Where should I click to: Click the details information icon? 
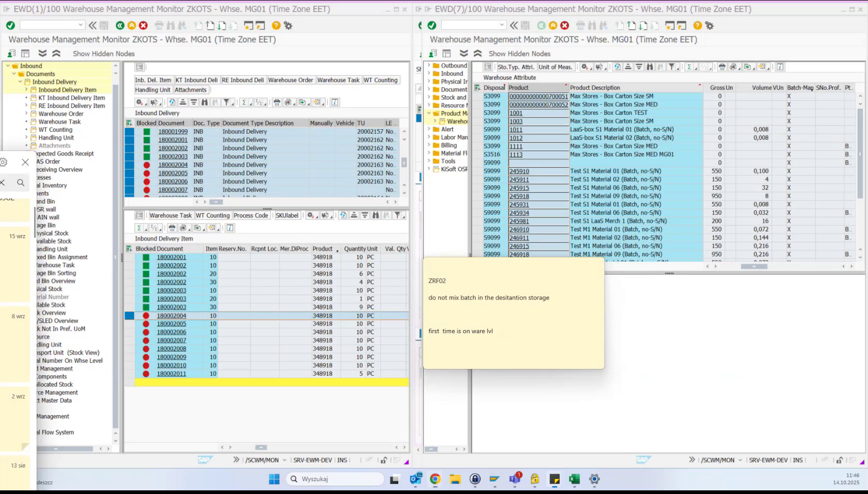point(335,102)
